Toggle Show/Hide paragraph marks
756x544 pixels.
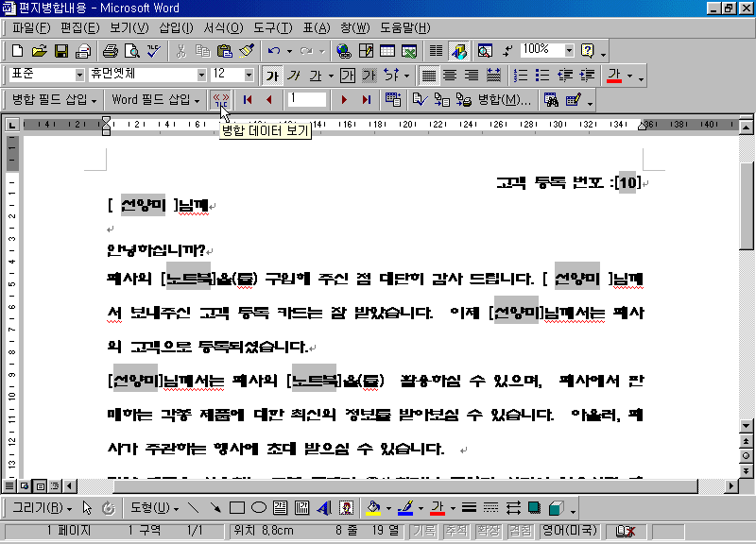tap(507, 51)
